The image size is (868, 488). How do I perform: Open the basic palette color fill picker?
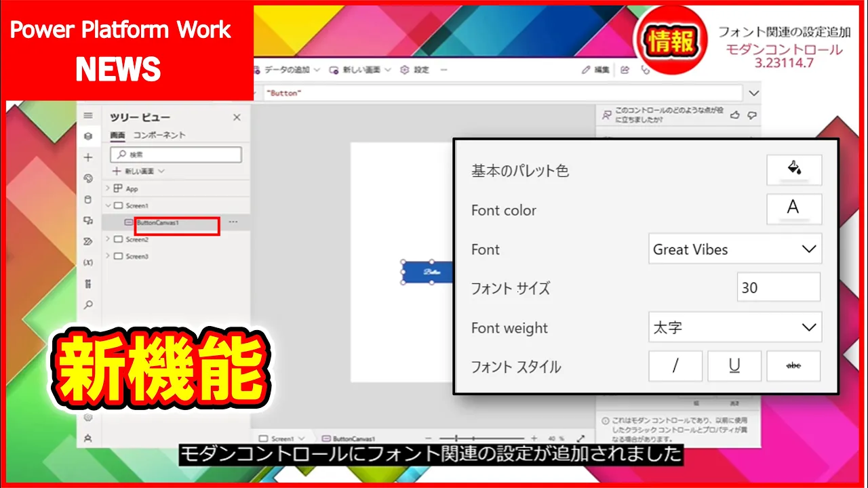[x=794, y=170]
